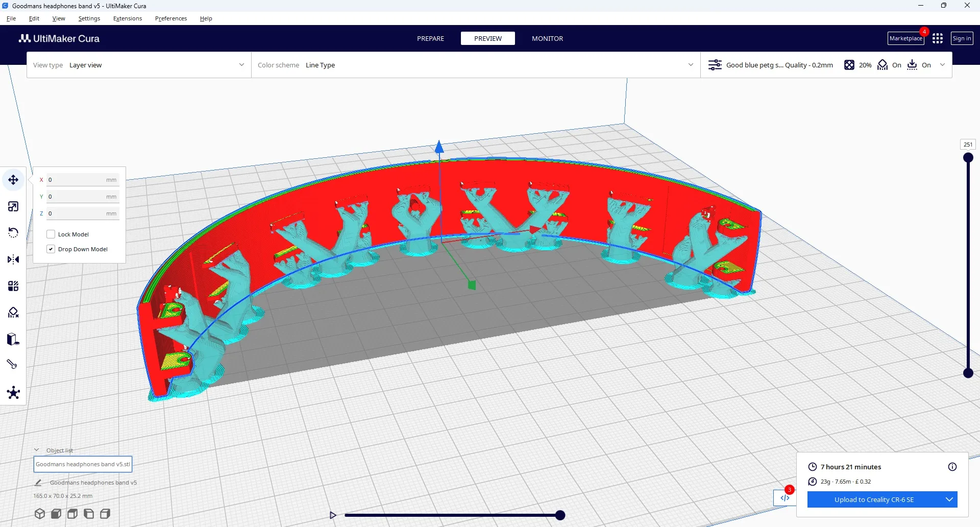Show print time info details icon
The height and width of the screenshot is (527, 980).
952,467
